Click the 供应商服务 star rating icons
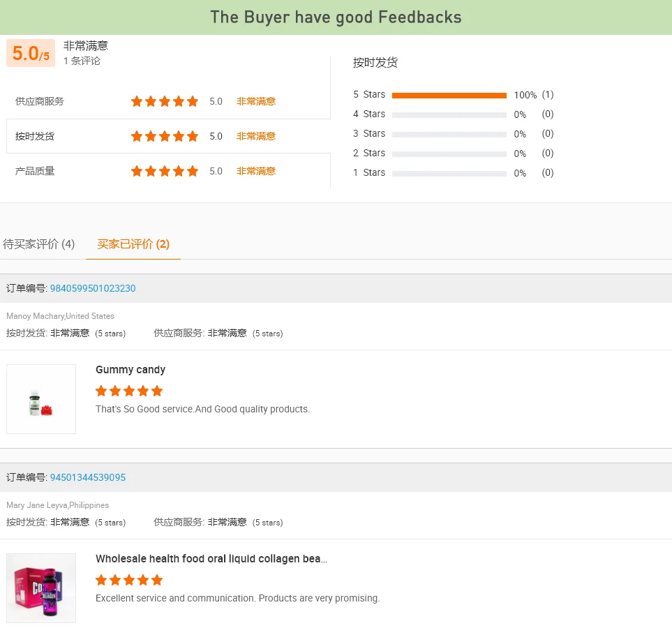 click(165, 101)
